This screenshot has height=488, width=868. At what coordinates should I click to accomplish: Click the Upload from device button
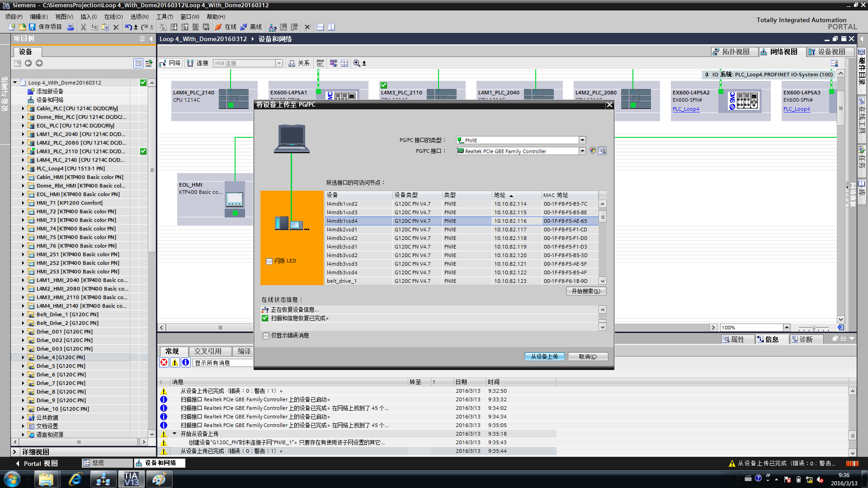pos(544,357)
